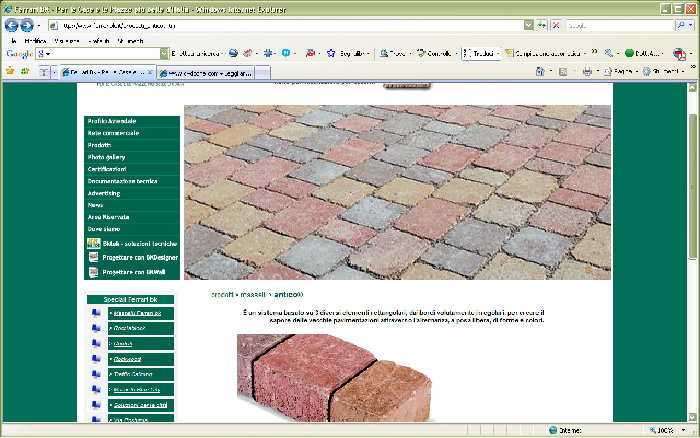The image size is (700, 438).
Task: Open Progettare con BKDesigner link
Action: [x=133, y=258]
